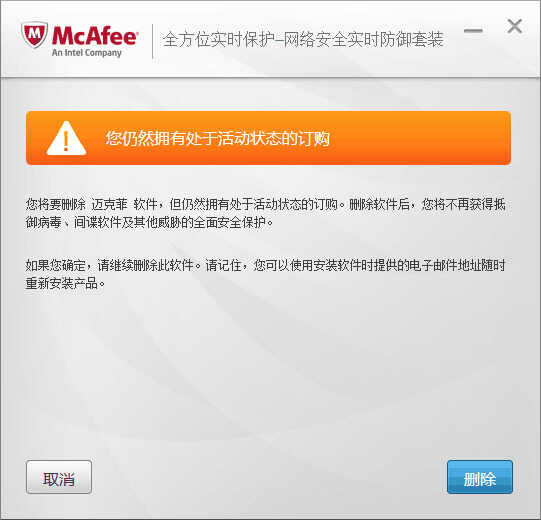Image resolution: width=541 pixels, height=520 pixels.
Task: Click the word 迈克菲 in the first paragraph
Action: [109, 204]
